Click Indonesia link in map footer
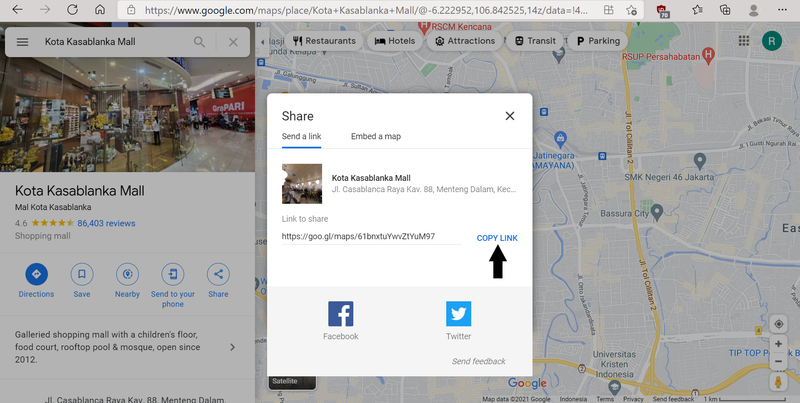 573,399
